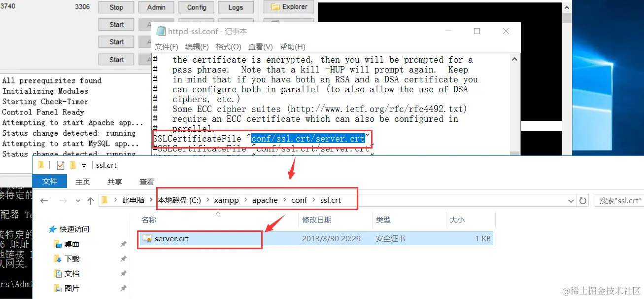Image resolution: width=644 pixels, height=299 pixels.
Task: Open the 文件(F) menu in Notepad
Action: click(x=167, y=47)
